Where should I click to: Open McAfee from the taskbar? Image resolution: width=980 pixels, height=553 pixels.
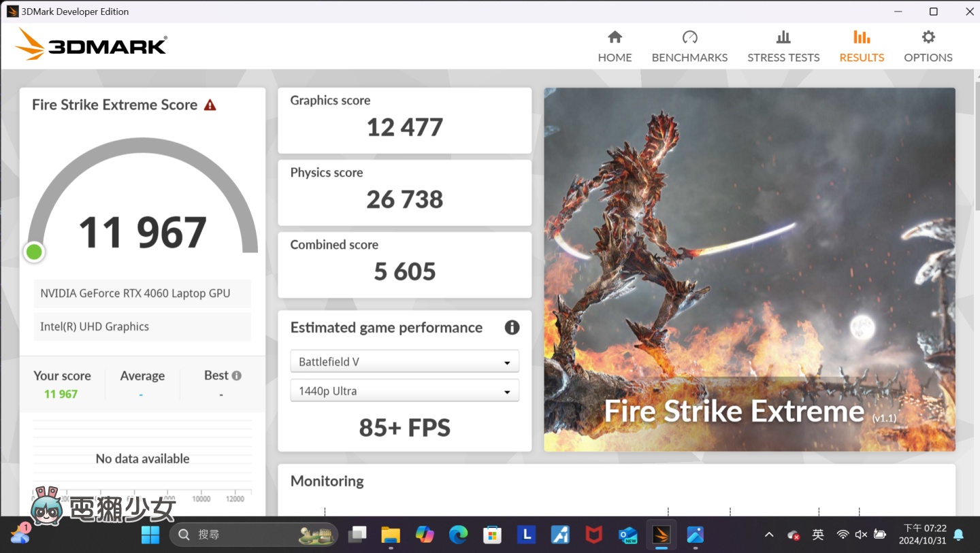tap(593, 535)
